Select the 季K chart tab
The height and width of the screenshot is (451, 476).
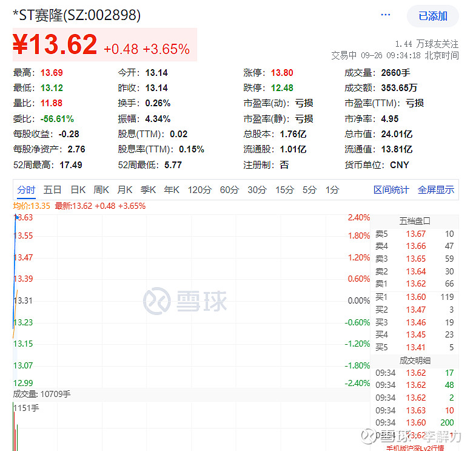(x=148, y=190)
